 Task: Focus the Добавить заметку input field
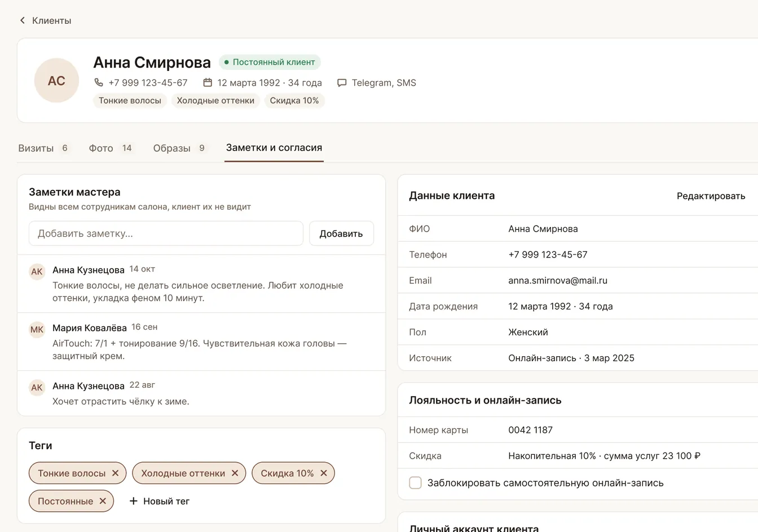(x=166, y=234)
